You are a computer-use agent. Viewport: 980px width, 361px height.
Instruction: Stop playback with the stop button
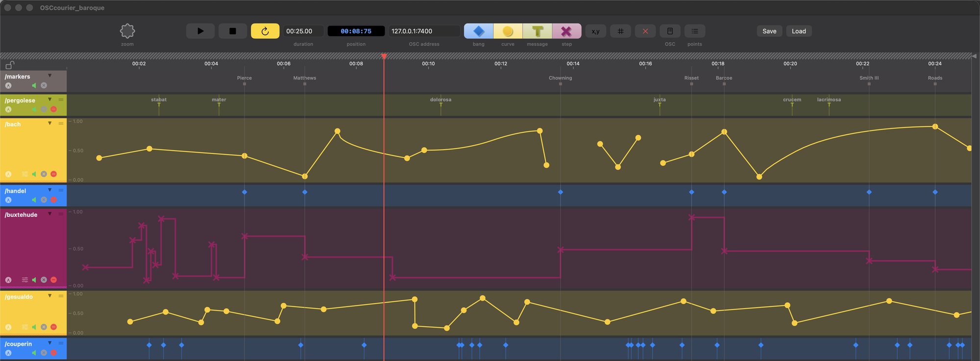tap(233, 31)
